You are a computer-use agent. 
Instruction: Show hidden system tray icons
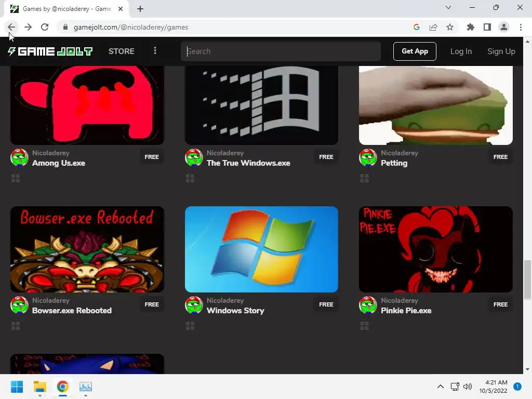pyautogui.click(x=441, y=387)
